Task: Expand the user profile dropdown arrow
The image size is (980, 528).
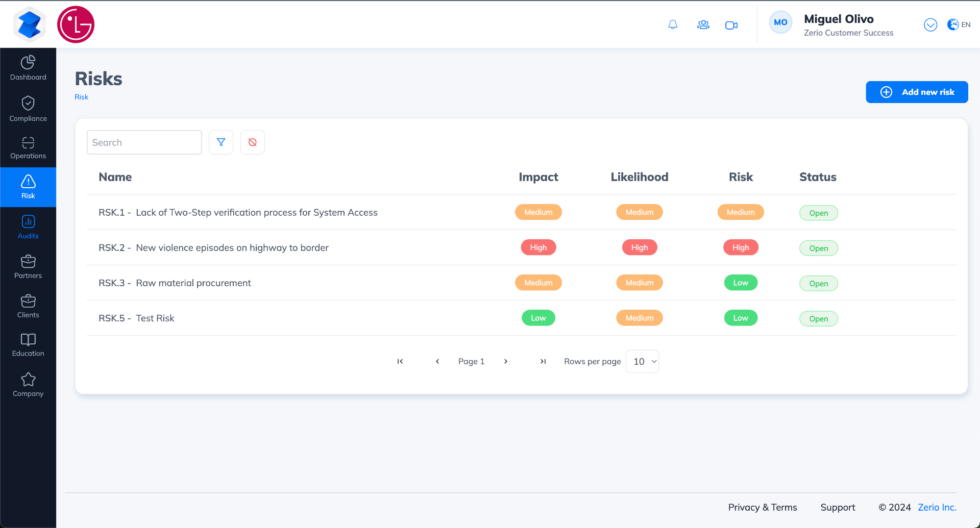Action: pyautogui.click(x=930, y=24)
